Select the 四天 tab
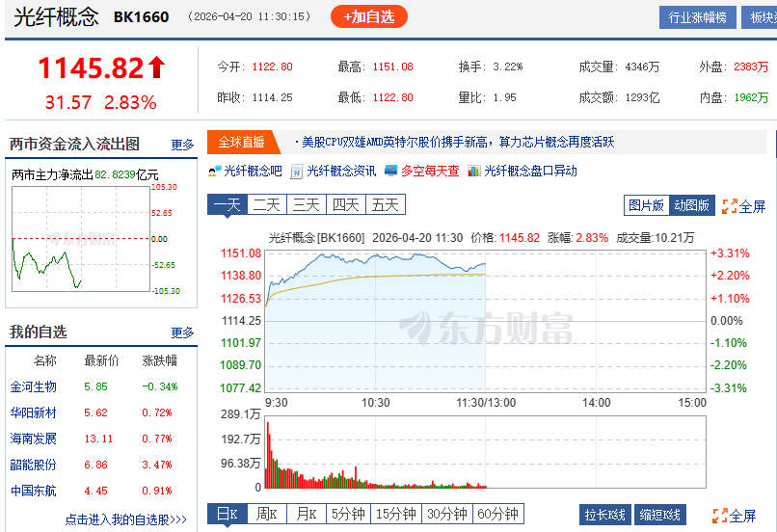Viewport: 777px width, 532px height. 346,204
